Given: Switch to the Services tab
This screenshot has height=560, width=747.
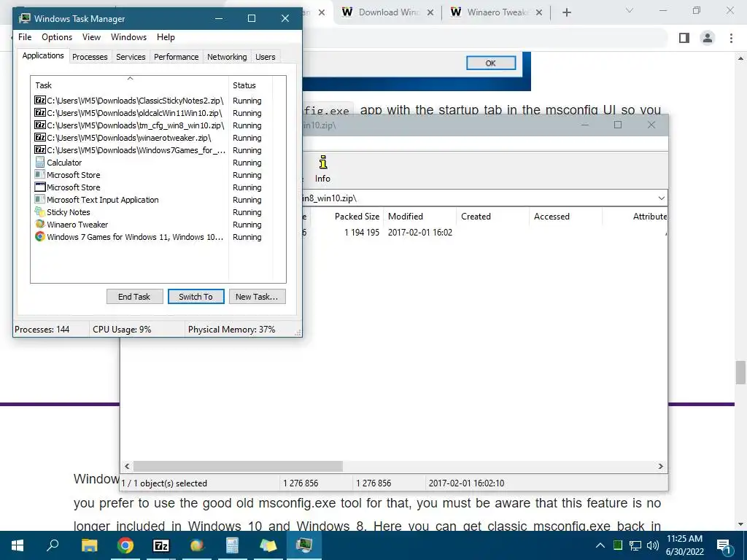Looking at the screenshot, I should [131, 57].
